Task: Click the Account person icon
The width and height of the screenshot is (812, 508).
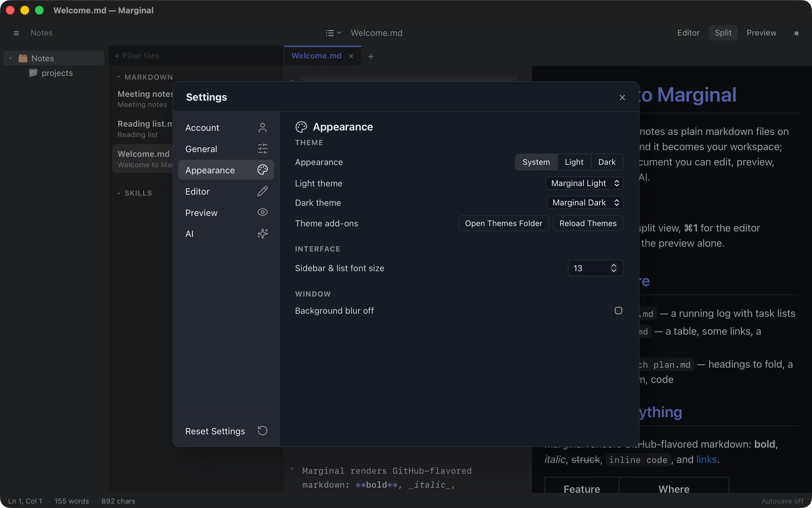Action: coord(262,128)
